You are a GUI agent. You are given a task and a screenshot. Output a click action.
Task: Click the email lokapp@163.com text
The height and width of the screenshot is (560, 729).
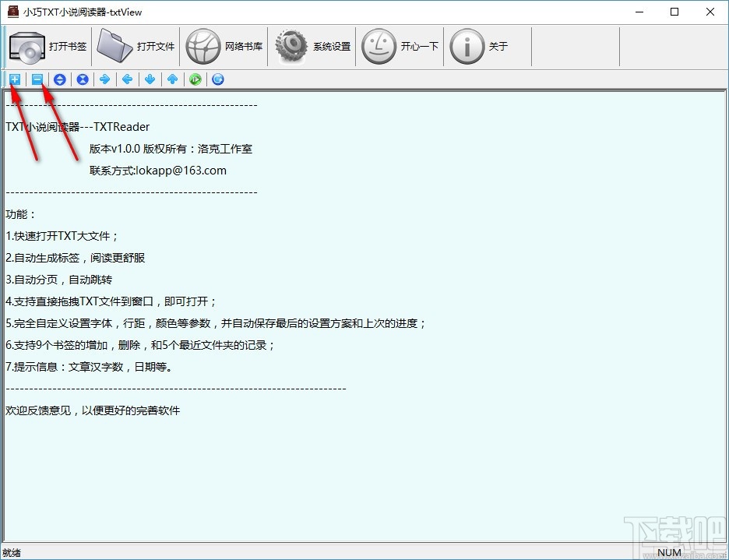181,171
